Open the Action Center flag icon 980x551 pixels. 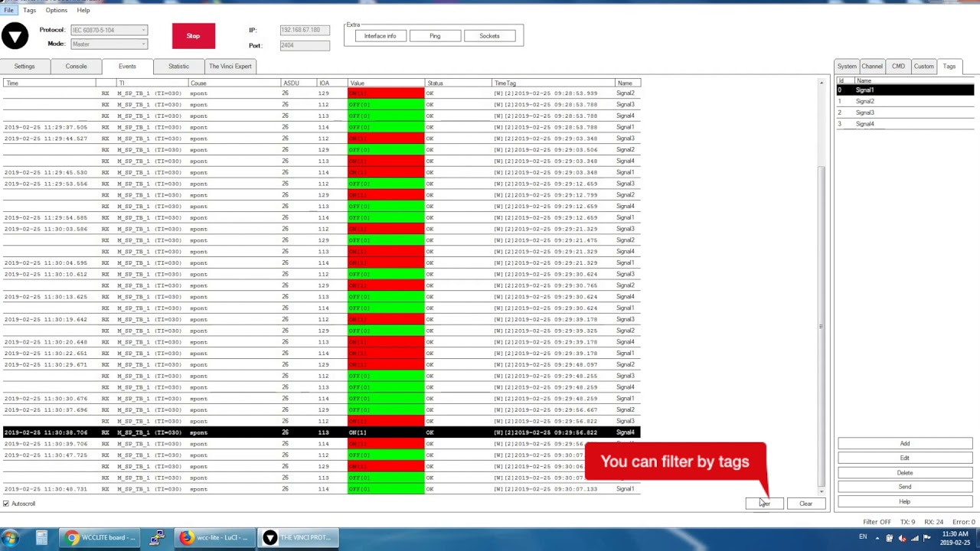click(x=927, y=538)
